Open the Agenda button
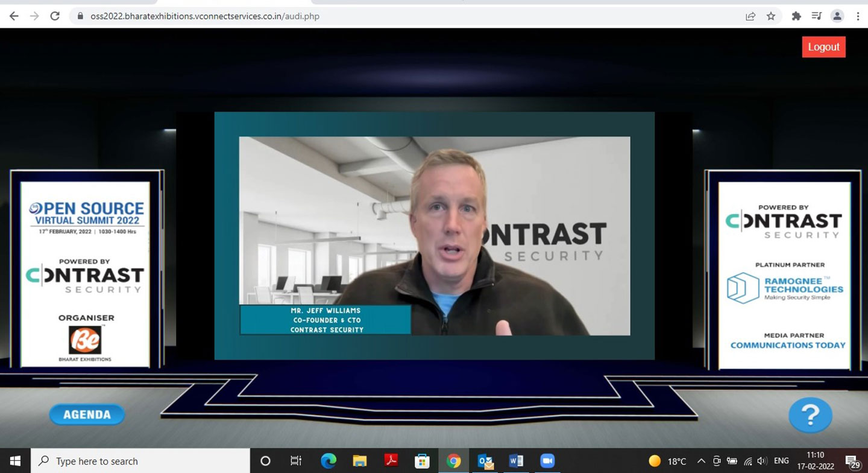868x473 pixels. point(87,414)
